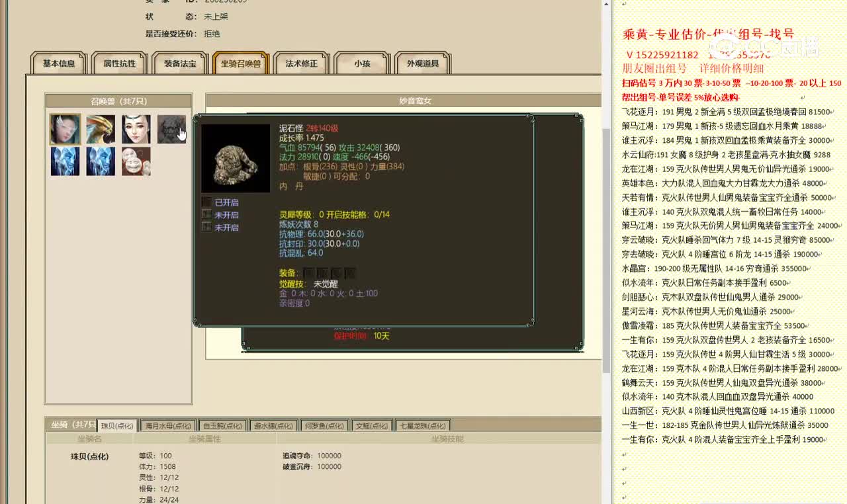Click the 拒绝 bargaining value
Screen dimensions: 847x504
212,34
